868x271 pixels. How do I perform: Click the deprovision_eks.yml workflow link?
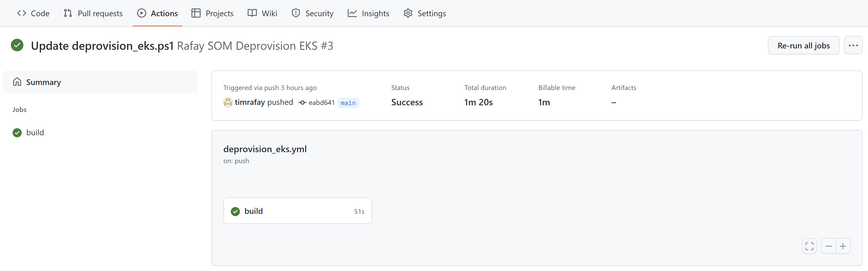click(265, 148)
